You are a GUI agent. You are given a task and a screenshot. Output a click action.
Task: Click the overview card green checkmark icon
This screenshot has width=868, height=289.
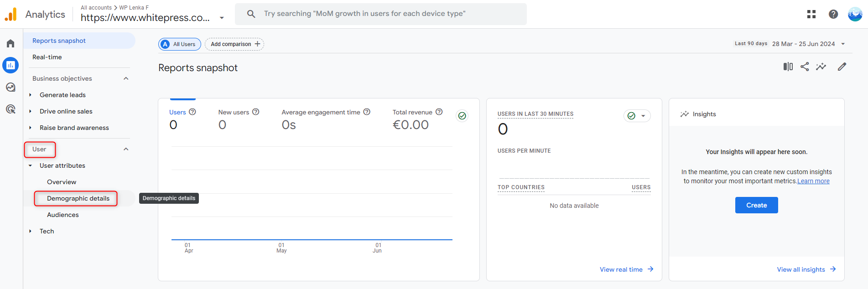click(x=462, y=116)
